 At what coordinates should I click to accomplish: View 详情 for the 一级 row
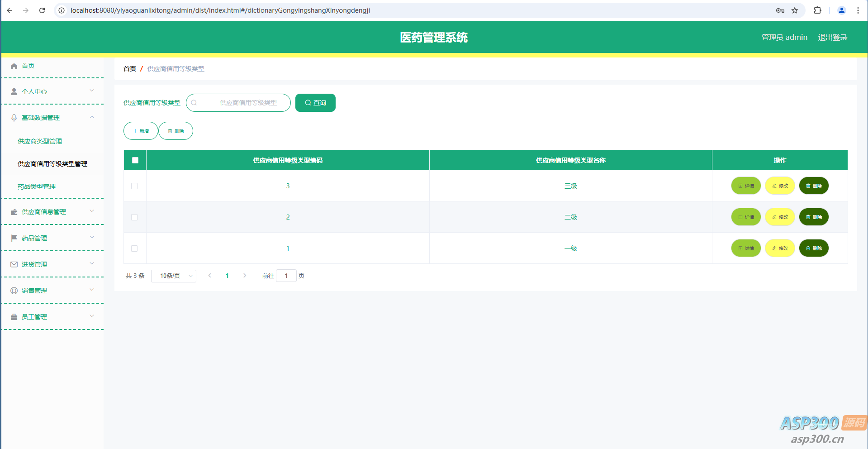click(x=746, y=248)
